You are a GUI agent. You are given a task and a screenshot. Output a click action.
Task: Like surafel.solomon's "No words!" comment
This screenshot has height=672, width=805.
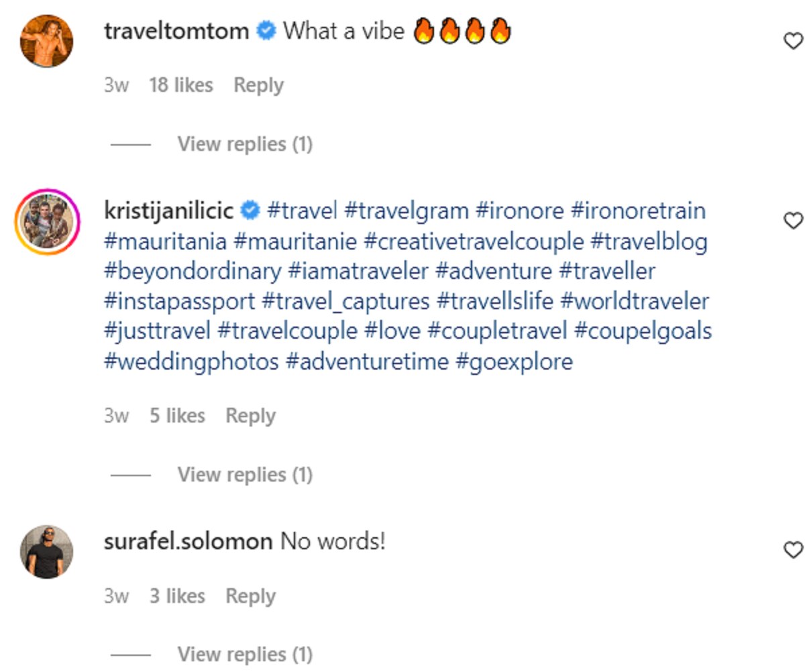tap(793, 551)
